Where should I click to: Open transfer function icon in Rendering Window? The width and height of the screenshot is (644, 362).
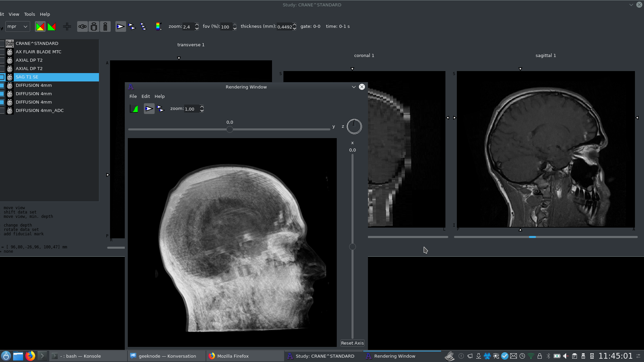pyautogui.click(x=134, y=109)
